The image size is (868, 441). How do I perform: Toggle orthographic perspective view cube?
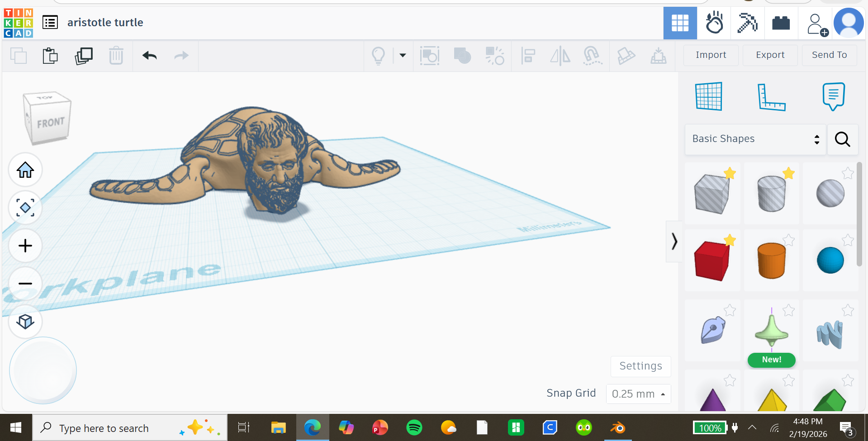point(25,322)
